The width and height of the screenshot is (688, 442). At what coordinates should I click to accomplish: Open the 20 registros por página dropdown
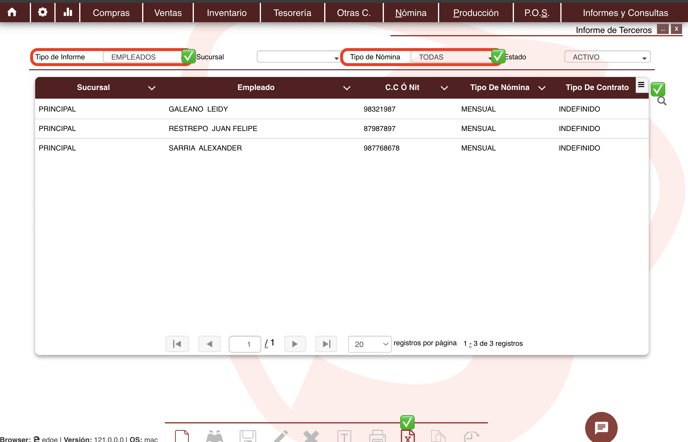[x=369, y=344]
